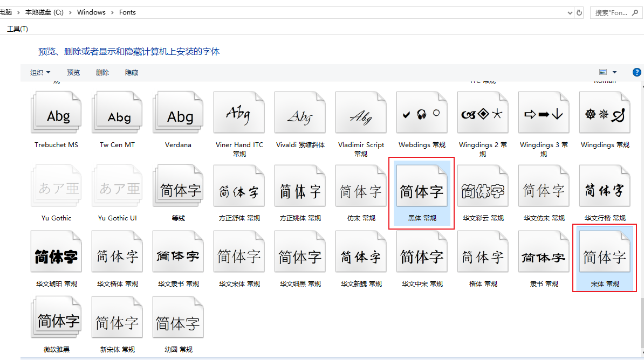The image size is (644, 360).
Task: Select the 华文宋体 font icon
Action: click(x=239, y=252)
